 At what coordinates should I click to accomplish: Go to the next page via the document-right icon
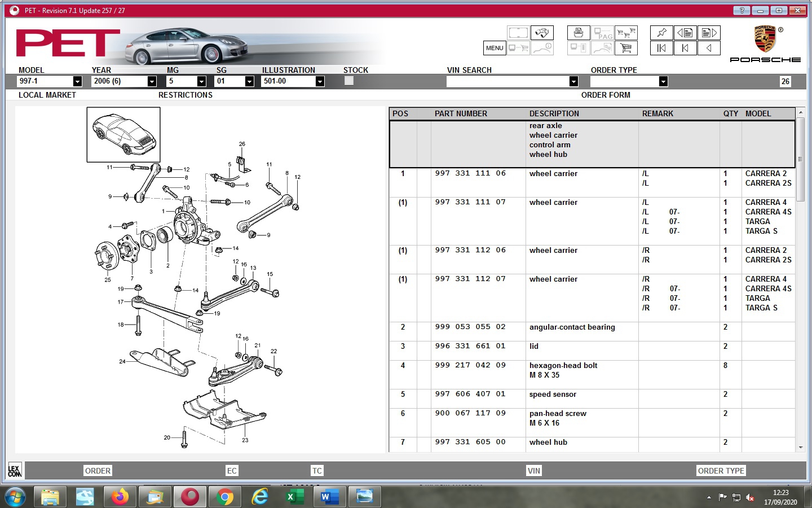(x=709, y=32)
